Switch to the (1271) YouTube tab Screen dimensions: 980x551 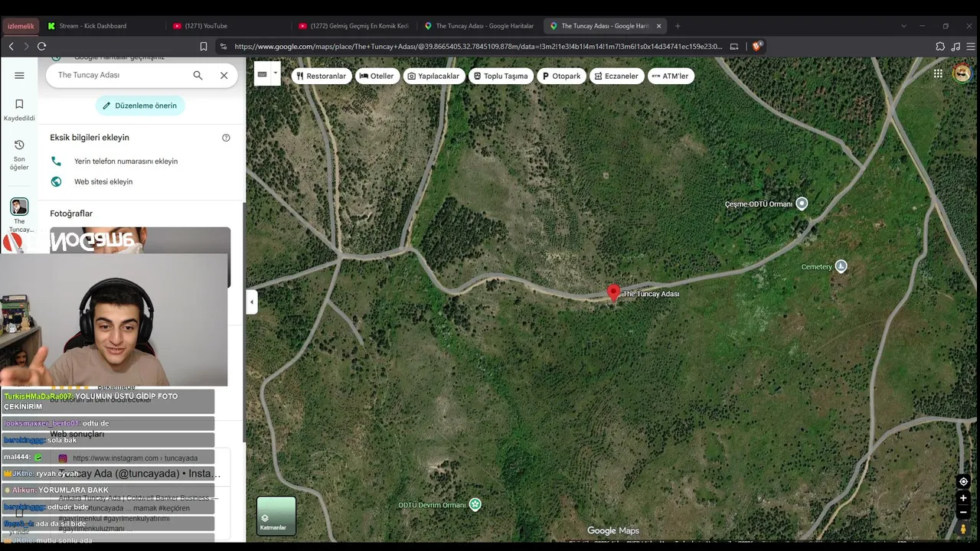point(228,26)
